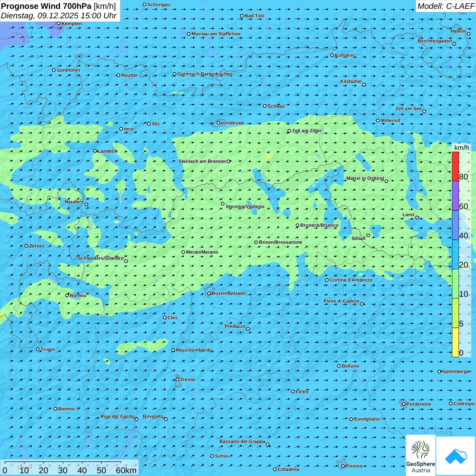The height and width of the screenshot is (476, 476).
Task: Pick the green 10–20 km/h legend swatch
Action: click(455, 284)
